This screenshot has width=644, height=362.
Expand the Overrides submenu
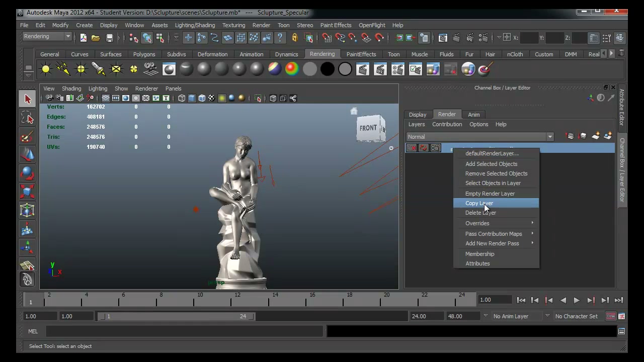pos(496,223)
